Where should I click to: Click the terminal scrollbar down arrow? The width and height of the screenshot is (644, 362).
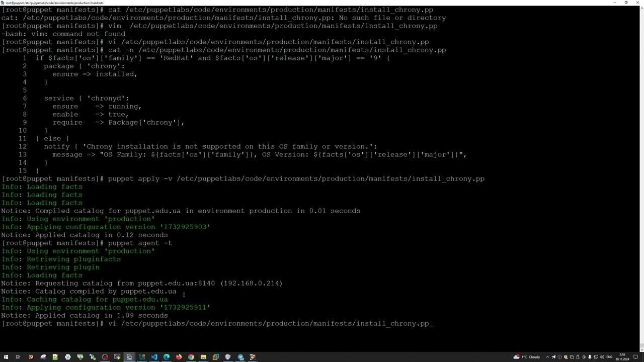pyautogui.click(x=641, y=349)
